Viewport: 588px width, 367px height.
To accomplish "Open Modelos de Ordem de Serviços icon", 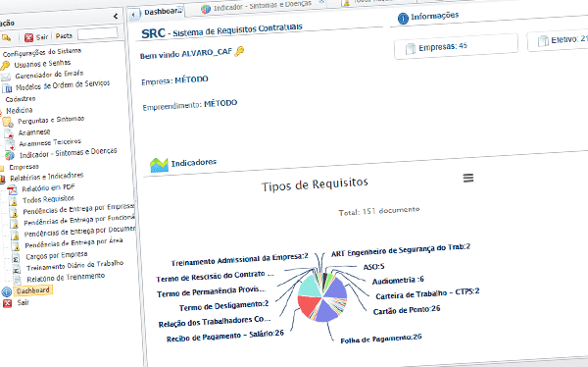I will point(7,88).
